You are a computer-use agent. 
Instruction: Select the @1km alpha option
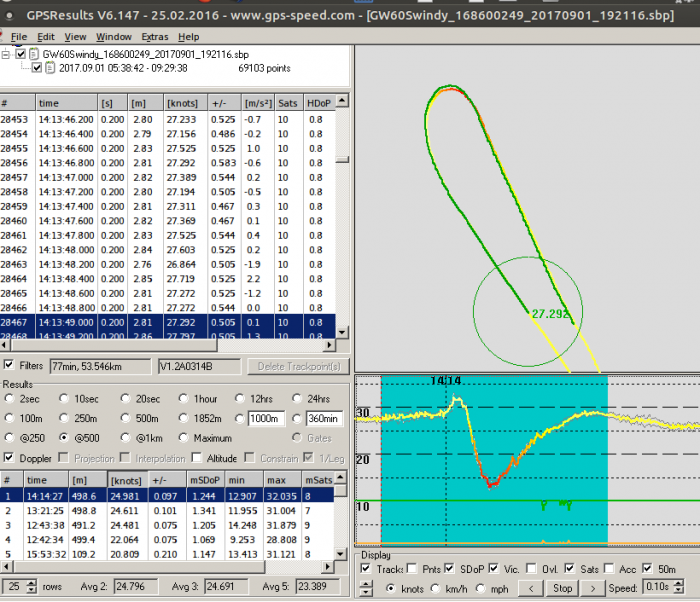click(x=125, y=438)
